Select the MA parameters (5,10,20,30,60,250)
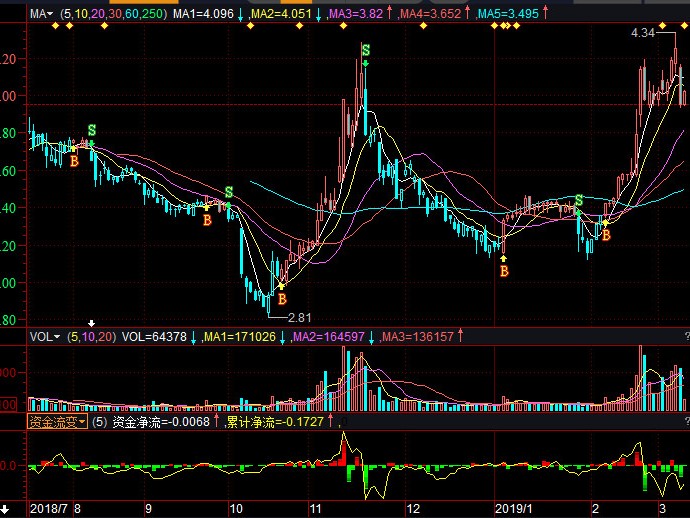The image size is (690, 518). pos(114,14)
